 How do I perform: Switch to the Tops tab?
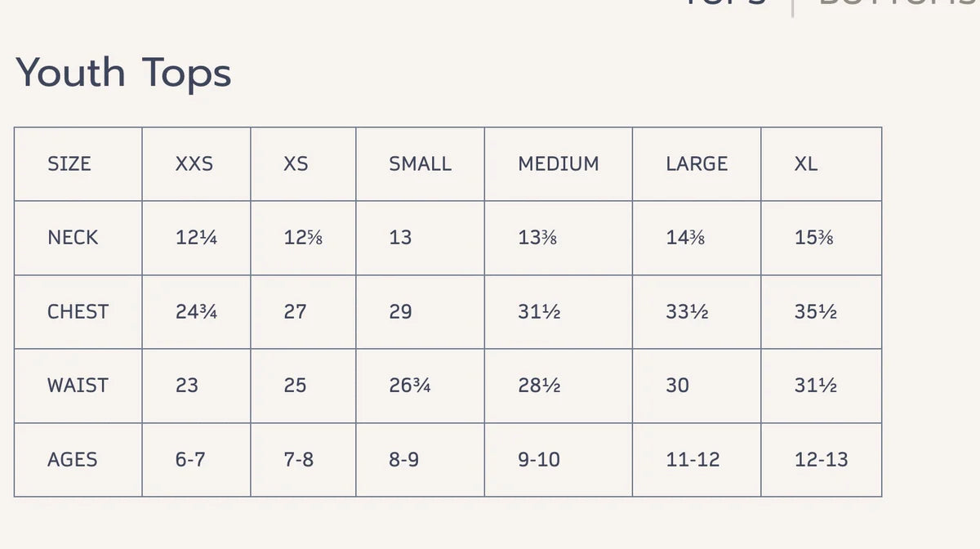726,2
